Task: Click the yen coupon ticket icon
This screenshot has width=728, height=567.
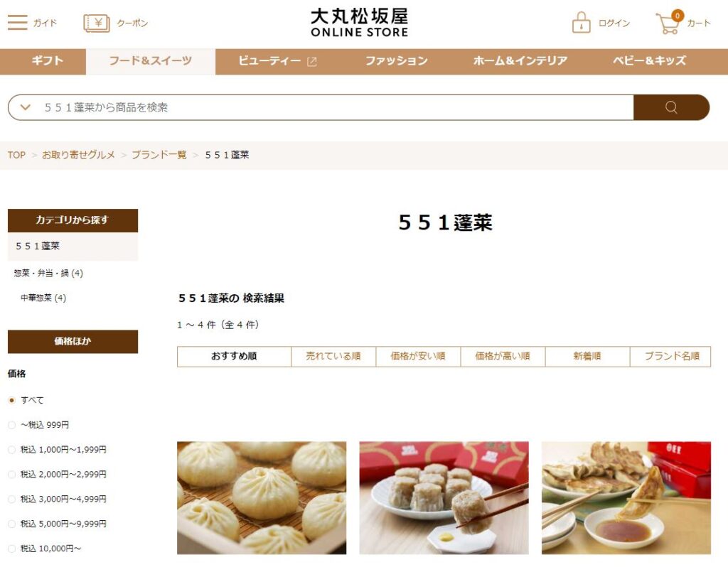Action: click(x=97, y=23)
